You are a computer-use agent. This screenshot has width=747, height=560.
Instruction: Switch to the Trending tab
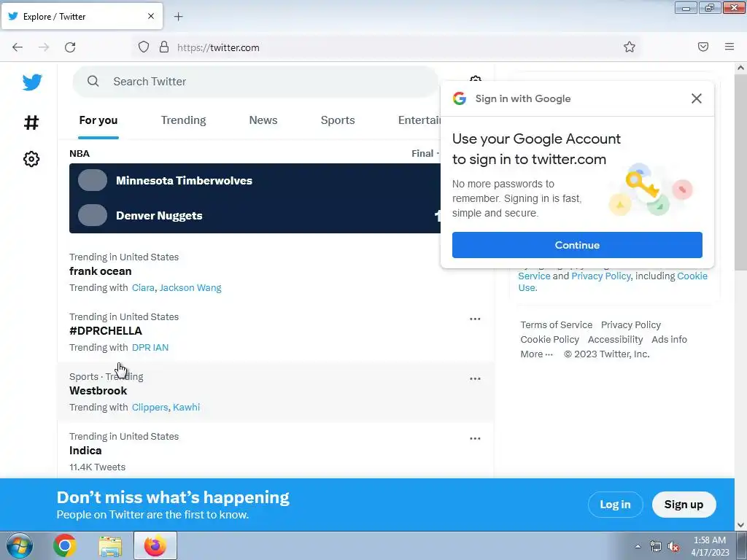[183, 120]
